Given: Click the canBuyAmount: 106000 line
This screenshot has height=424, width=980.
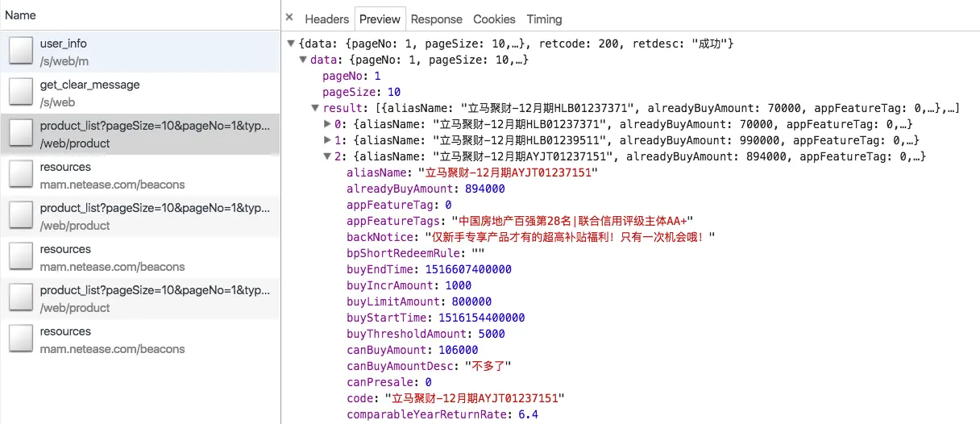Looking at the screenshot, I should [x=413, y=350].
